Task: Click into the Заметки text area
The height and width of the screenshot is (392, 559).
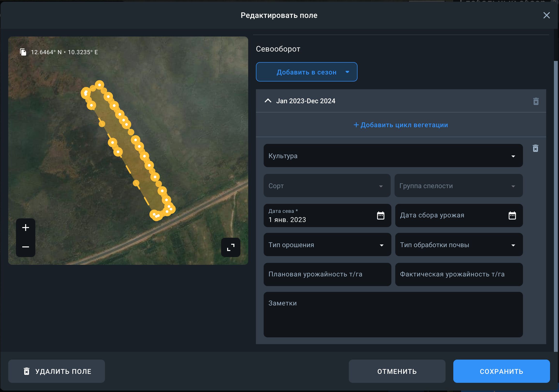Action: (x=393, y=314)
